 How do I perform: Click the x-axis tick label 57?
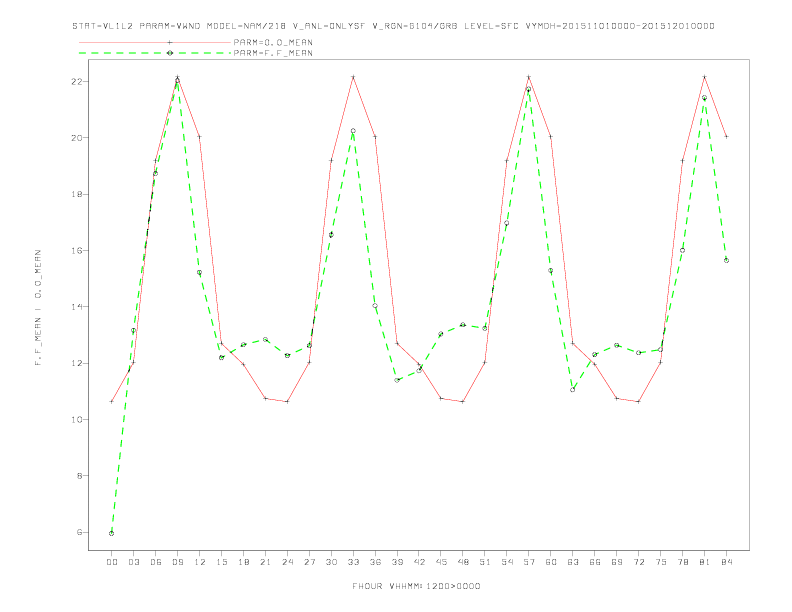click(529, 562)
